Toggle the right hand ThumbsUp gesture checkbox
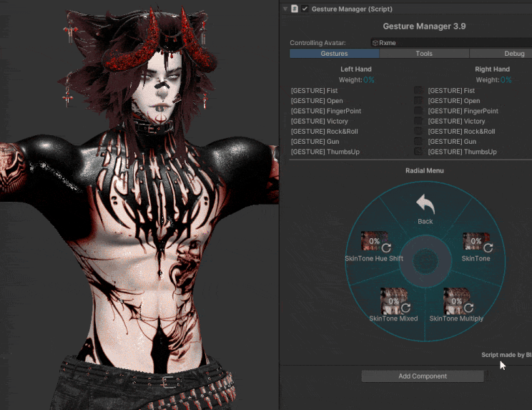Screen dimensions: 532x410 click(418, 152)
